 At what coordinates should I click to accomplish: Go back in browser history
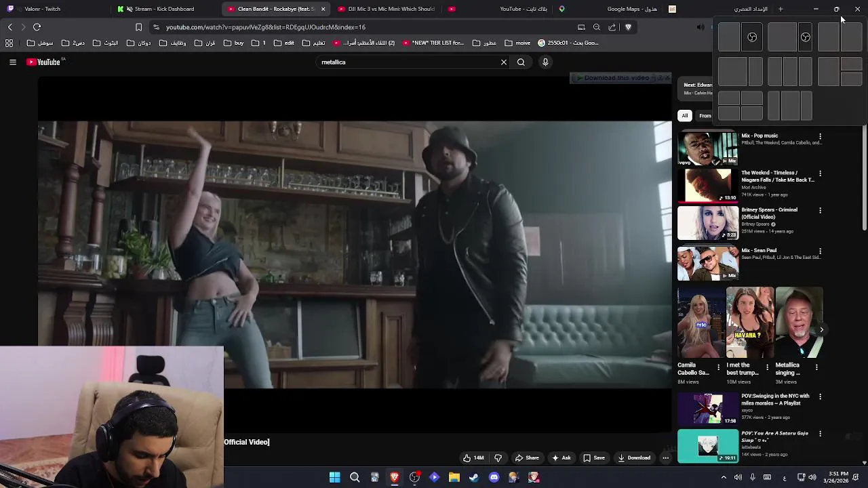tap(9, 27)
